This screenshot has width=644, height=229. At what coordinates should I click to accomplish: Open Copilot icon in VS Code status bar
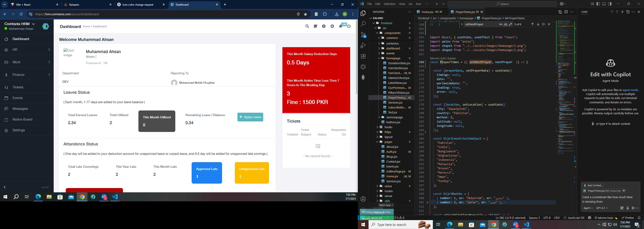pyautogui.click(x=589, y=218)
